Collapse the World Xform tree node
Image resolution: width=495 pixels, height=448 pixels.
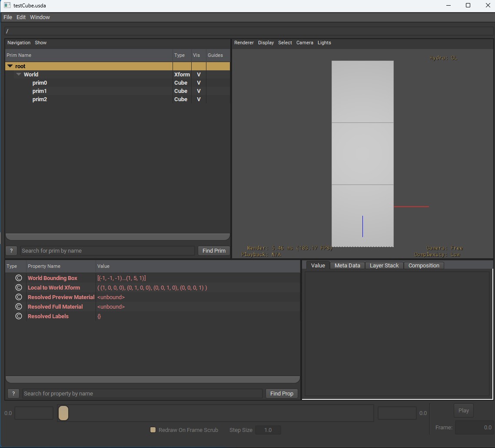click(x=19, y=75)
